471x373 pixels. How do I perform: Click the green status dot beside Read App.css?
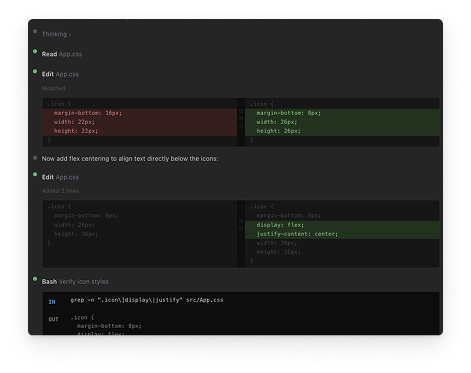coord(35,51)
